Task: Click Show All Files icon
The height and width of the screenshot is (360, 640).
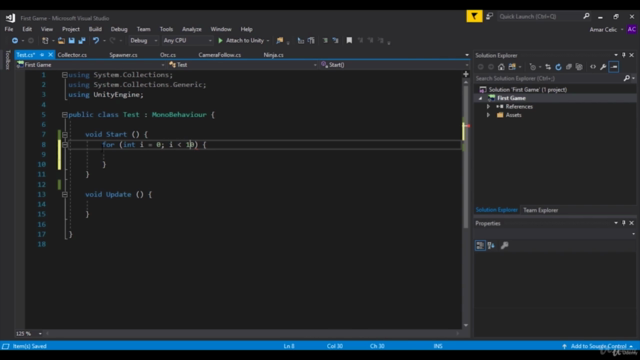Action: pyautogui.click(x=579, y=67)
